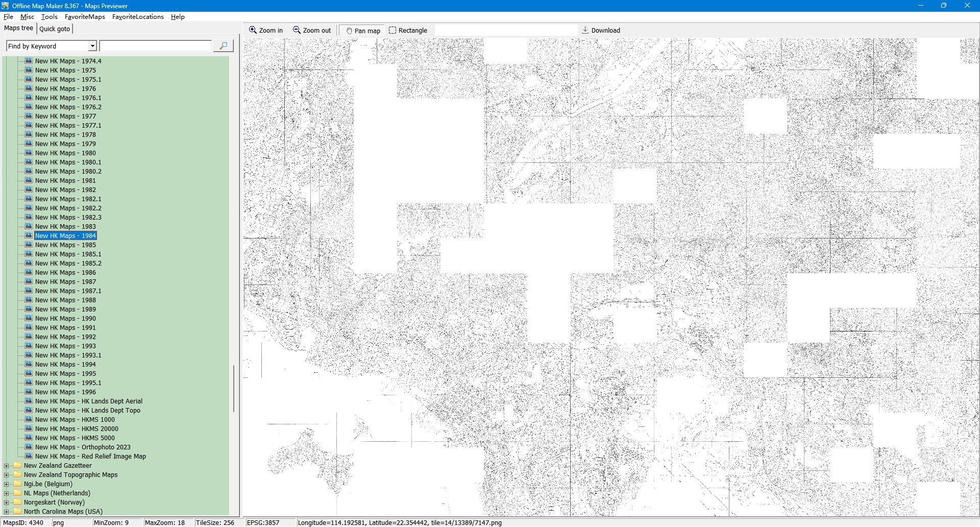Screen dimensions: 980x527
Task: Expand the New Zealand Topographic Maps folder
Action: 7,475
